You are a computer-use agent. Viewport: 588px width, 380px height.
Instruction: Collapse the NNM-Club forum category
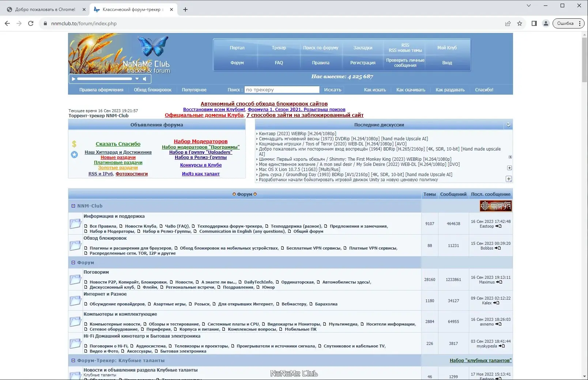[73, 206]
